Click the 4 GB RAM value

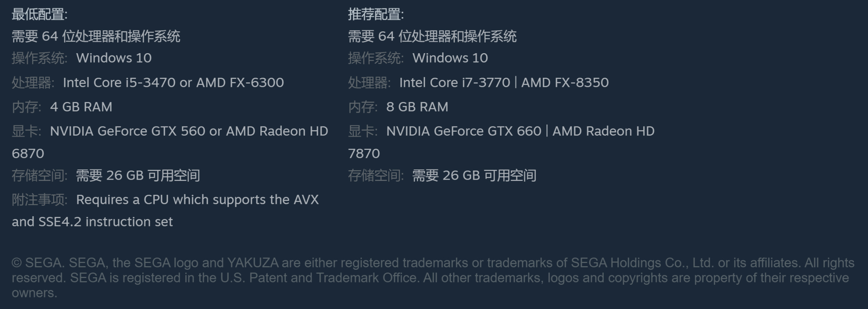(x=81, y=107)
